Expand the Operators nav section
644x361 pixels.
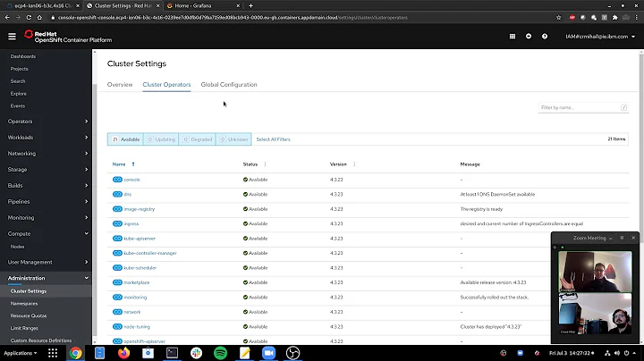(x=47, y=122)
